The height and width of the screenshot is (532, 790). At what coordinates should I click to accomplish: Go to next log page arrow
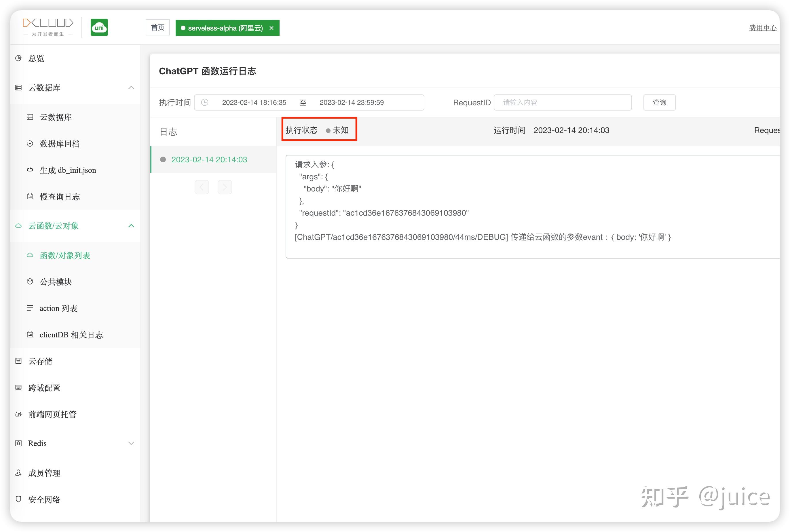pos(225,187)
